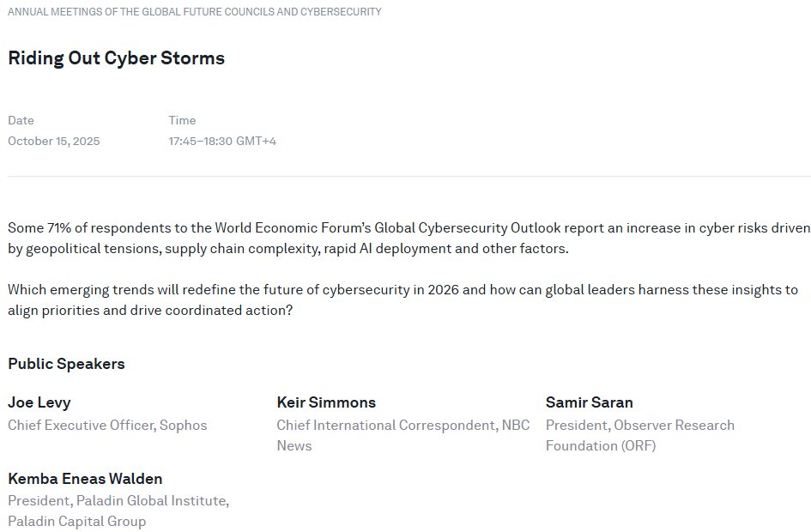Click the Annual Meetings category breadcrumb text

pos(195,12)
